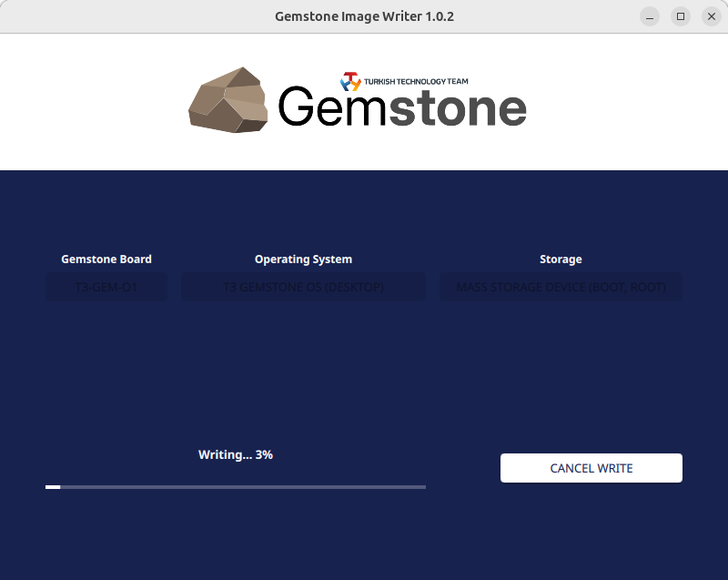Click the 'Storage' label
The width and height of the screenshot is (728, 580).
561,259
